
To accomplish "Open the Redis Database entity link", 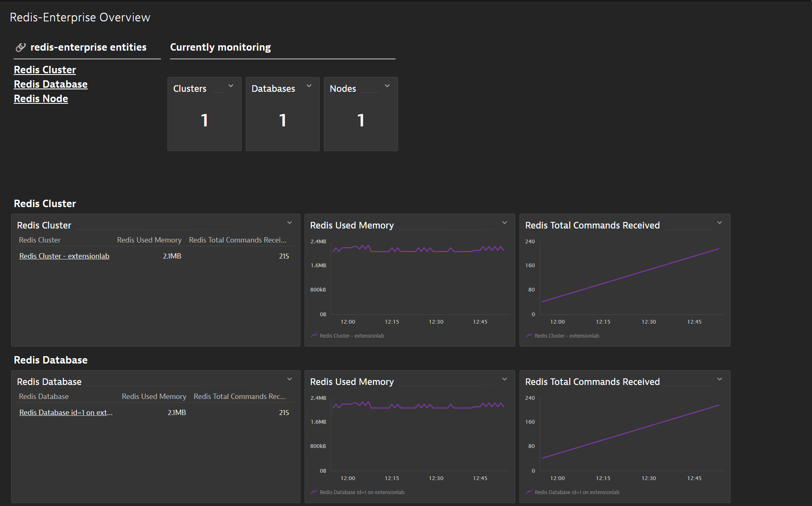I will 51,84.
